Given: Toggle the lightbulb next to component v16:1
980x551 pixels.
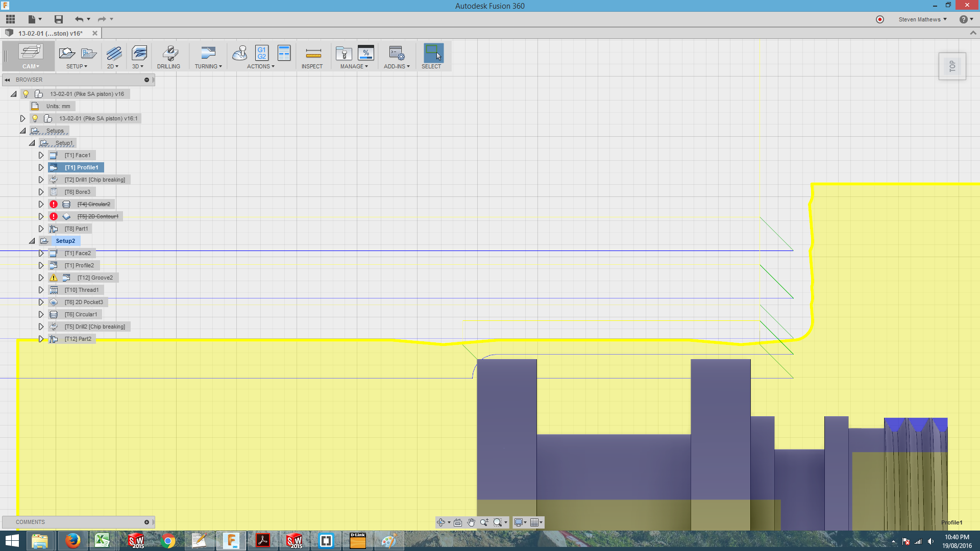Looking at the screenshot, I should pos(35,118).
